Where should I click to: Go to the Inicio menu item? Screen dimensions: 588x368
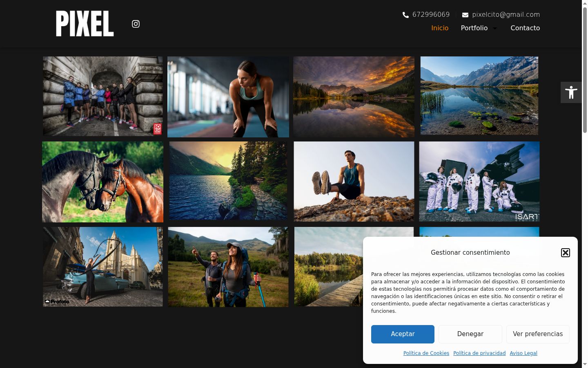point(440,28)
